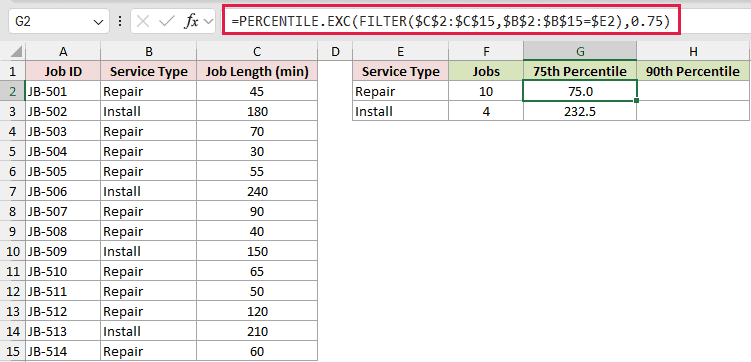
Task: Select cell G2 showing 75.0
Action: tap(580, 91)
